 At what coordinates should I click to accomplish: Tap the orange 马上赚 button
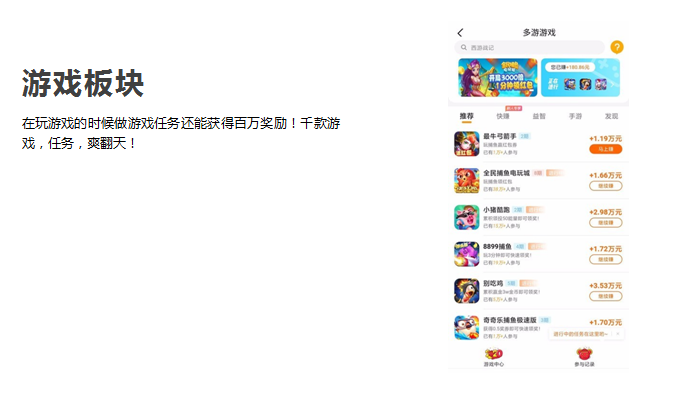[606, 149]
